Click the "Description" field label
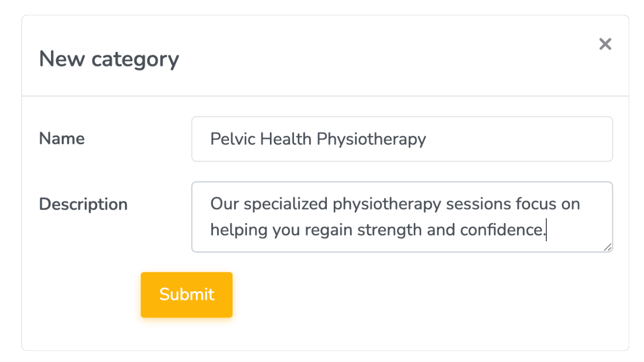Image resolution: width=644 pixels, height=362 pixels. pos(83,204)
